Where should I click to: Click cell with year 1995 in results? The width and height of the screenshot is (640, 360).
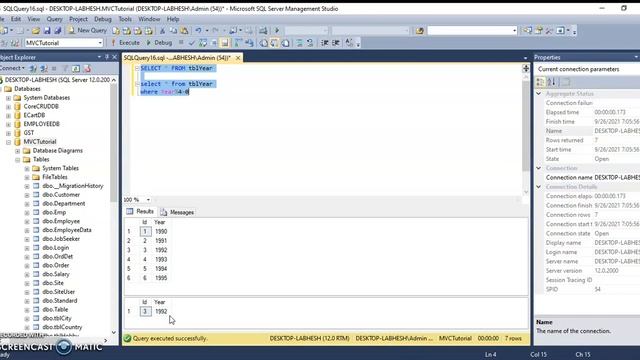pos(161,278)
